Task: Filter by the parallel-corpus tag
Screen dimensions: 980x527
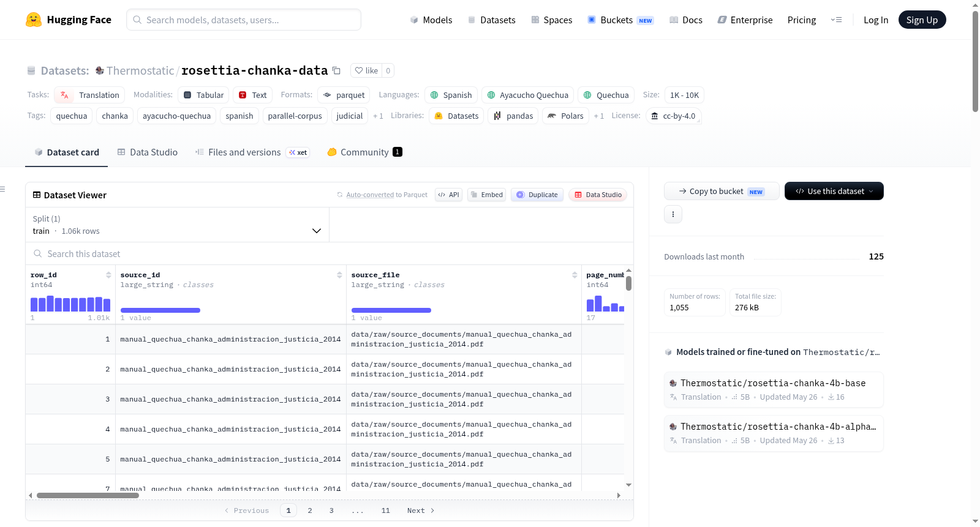Action: click(295, 116)
